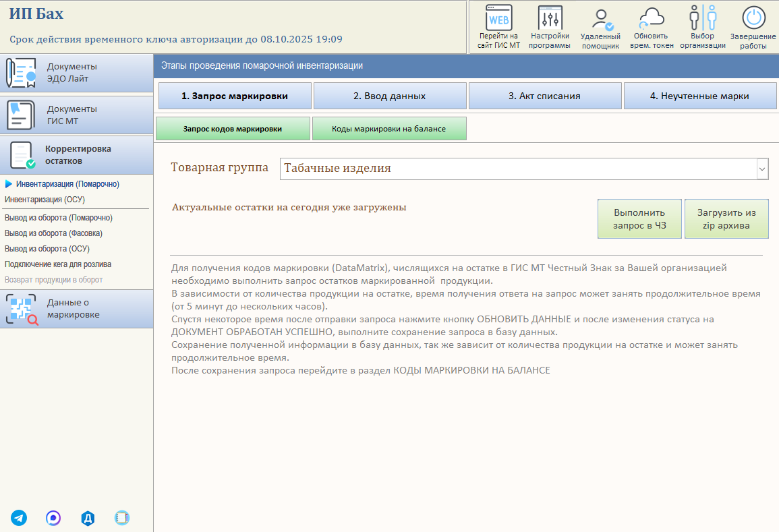This screenshot has width=779, height=532.
Task: Select Вывод из оборота (ОСУ)
Action: [47, 248]
